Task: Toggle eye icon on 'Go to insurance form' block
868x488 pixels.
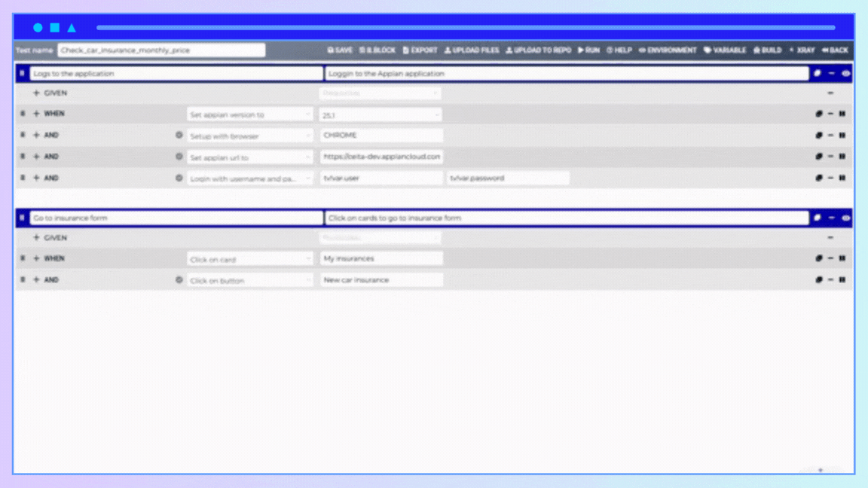Action: tap(845, 218)
